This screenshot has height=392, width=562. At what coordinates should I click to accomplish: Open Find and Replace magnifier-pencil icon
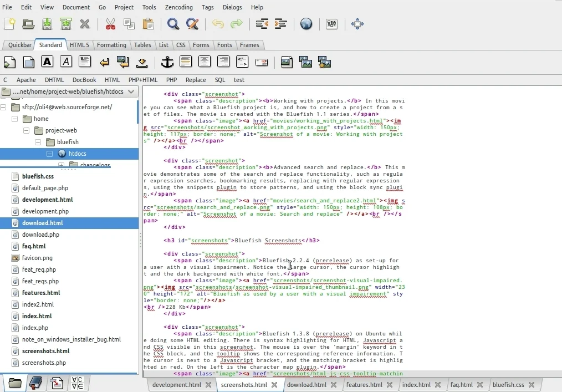(x=192, y=24)
